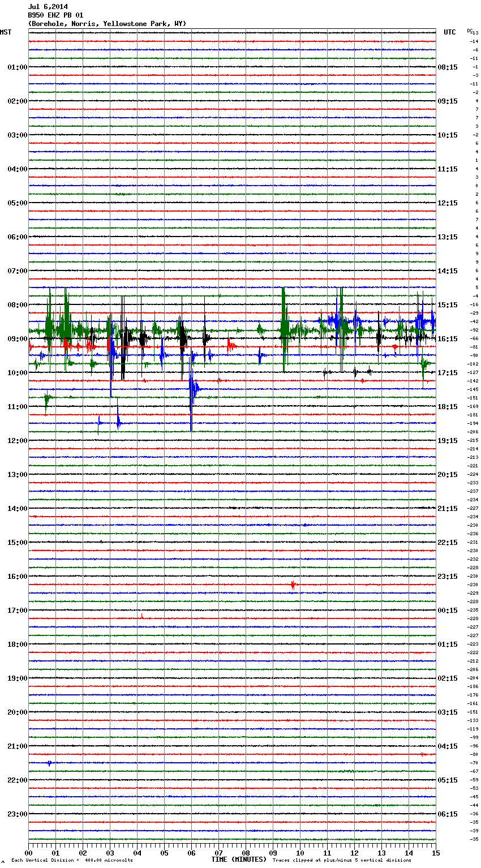The width and height of the screenshot is (481, 868).
Task: Click minute tick label 15 on bottom axis
Action: 436,853
